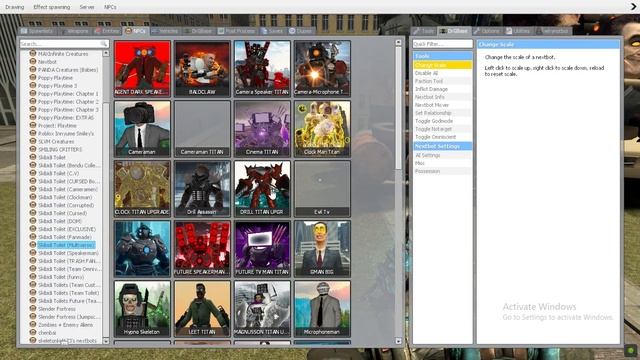Image resolution: width=640 pixels, height=360 pixels.
Task: Select the GMAN BIG icon
Action: pyautogui.click(x=322, y=249)
